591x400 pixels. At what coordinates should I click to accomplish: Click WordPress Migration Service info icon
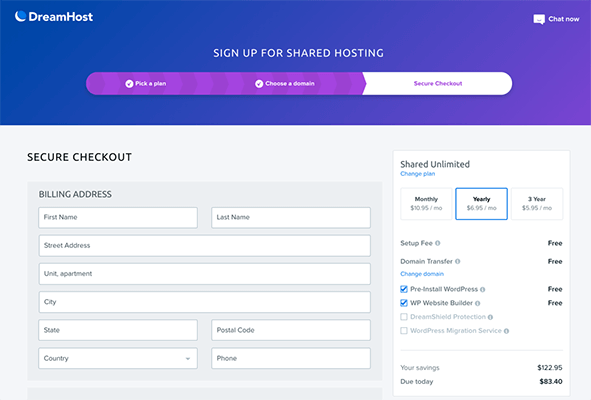tap(506, 331)
